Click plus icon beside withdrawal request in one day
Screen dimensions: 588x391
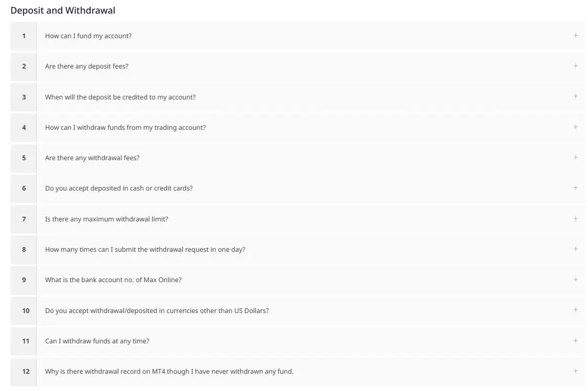575,249
